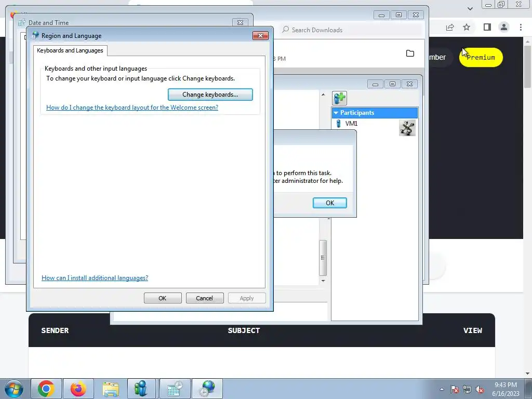This screenshot has height=399, width=532.
Task: Click the folder icon in Downloads window
Action: [410, 54]
